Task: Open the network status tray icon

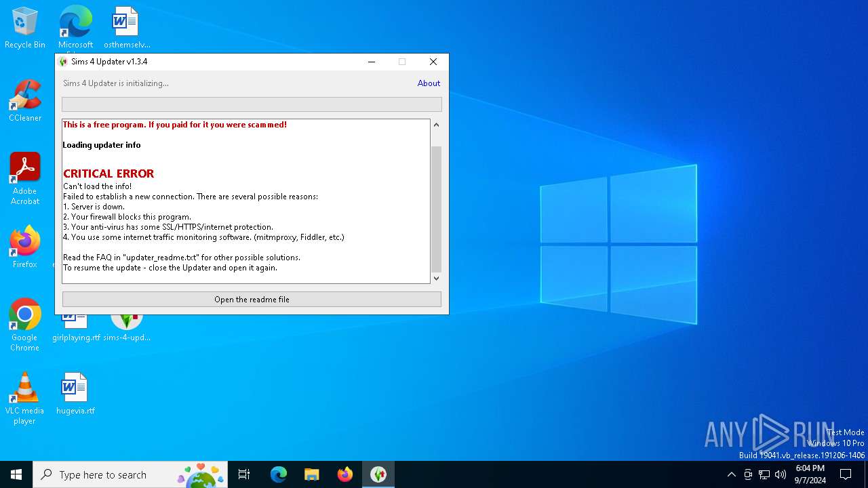Action: [x=764, y=474]
